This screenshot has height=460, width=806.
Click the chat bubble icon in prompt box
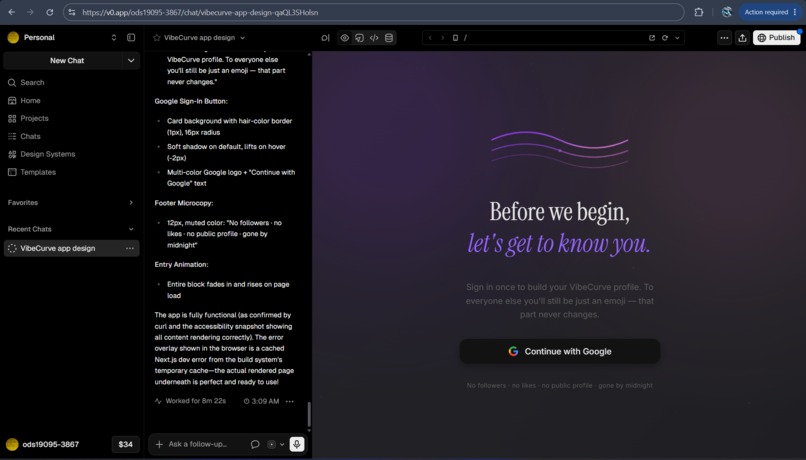[255, 444]
